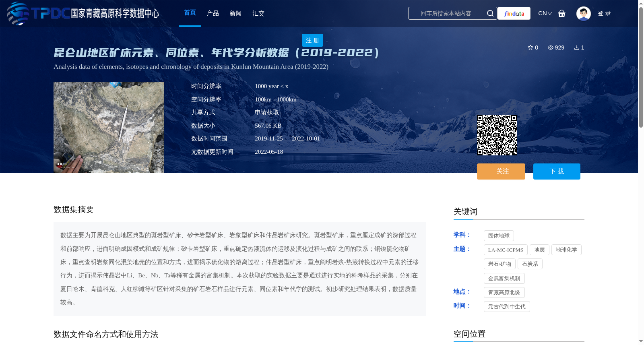644x345 pixels.
Task: Click the search magnifier icon
Action: click(490, 13)
